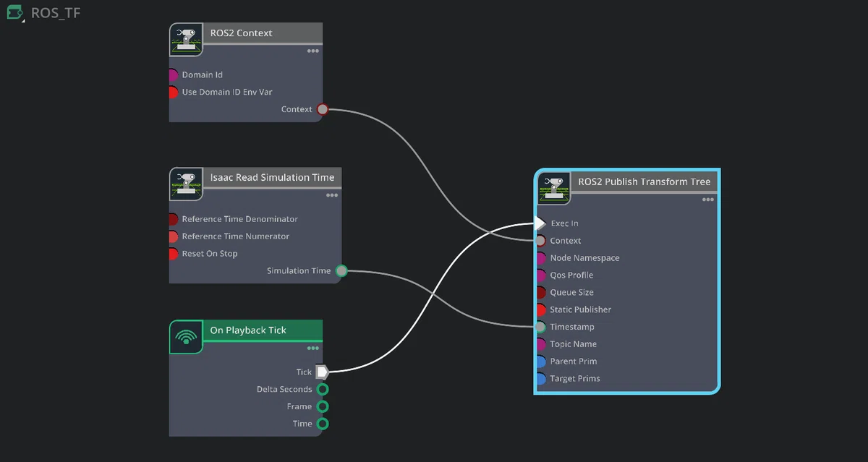Click the Target Prims port
This screenshot has height=462, width=868.
[x=540, y=379]
